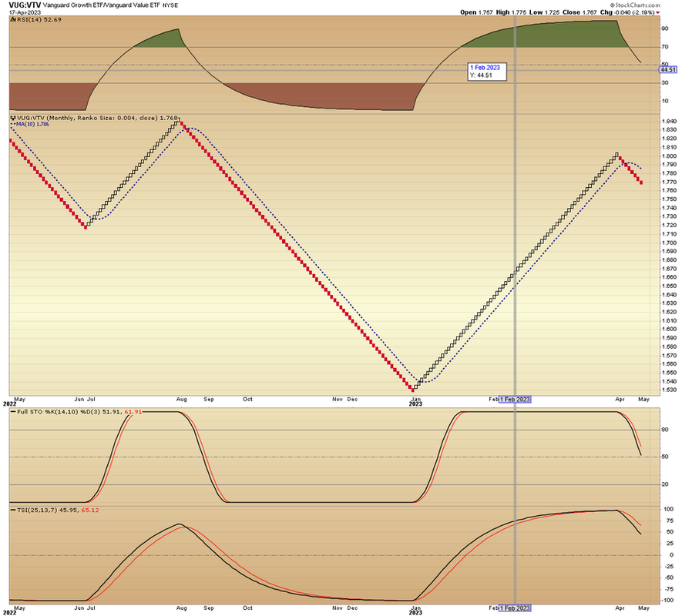Click the black line marker before Full STO
Viewport: 692px width, 616px height.
click(x=13, y=412)
